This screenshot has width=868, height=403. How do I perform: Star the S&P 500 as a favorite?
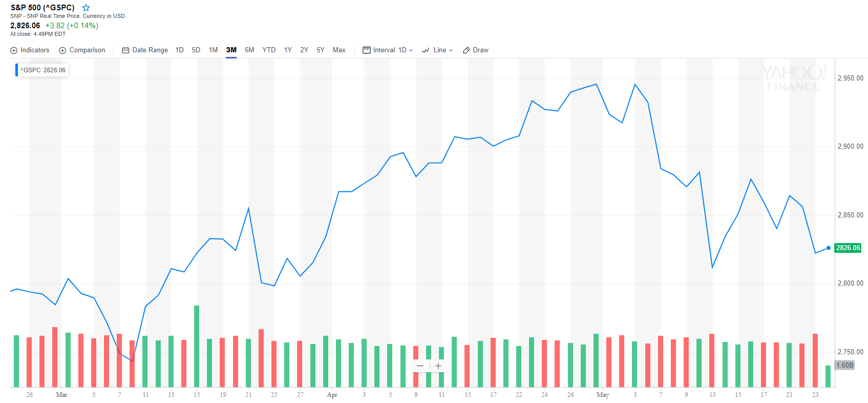tap(86, 8)
